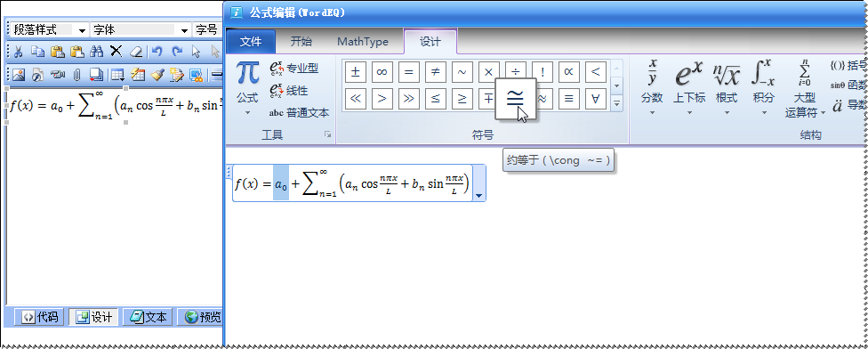
Task: Toggle 普通文本 normal text mode
Action: click(299, 113)
